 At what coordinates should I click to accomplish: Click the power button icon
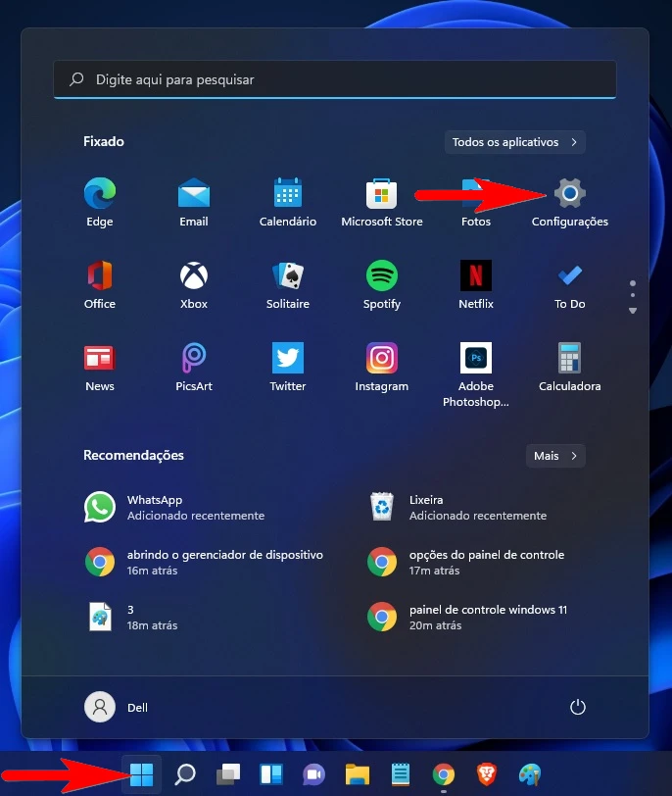pos(578,707)
